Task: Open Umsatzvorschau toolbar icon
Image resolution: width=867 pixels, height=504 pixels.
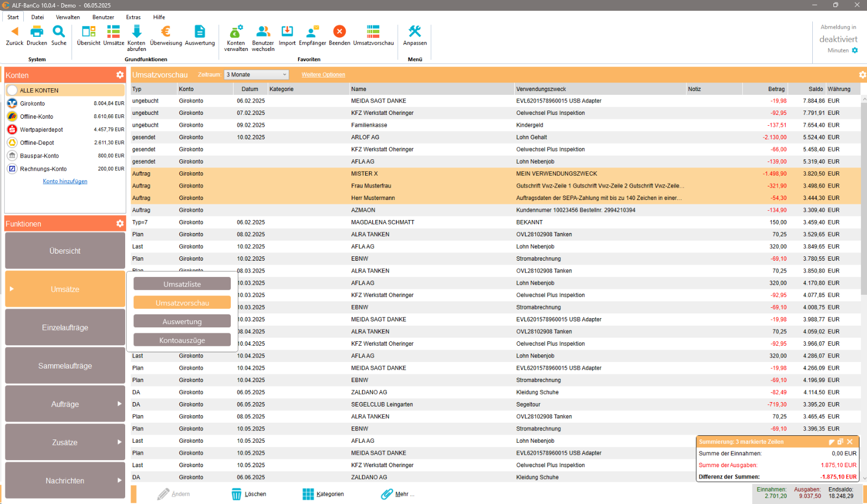Action: [373, 31]
